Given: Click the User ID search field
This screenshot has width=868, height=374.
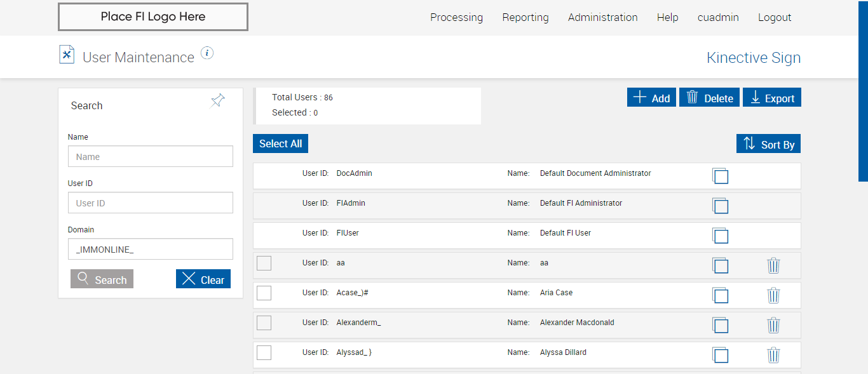Looking at the screenshot, I should [151, 203].
